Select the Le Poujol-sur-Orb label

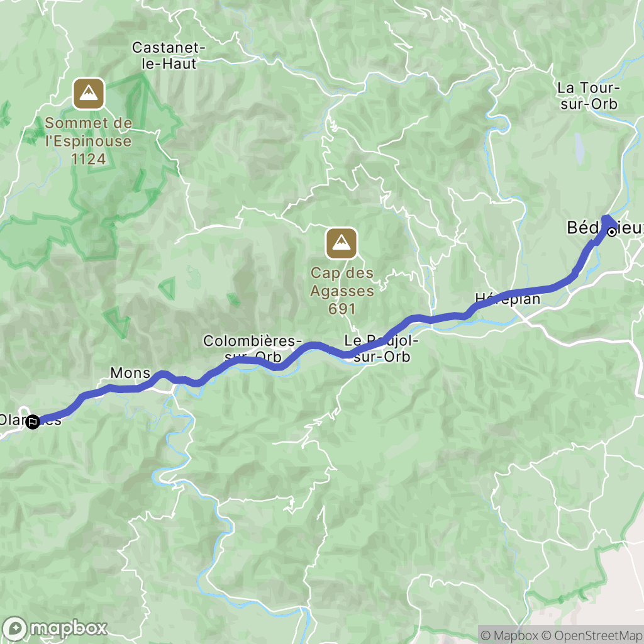coord(381,348)
